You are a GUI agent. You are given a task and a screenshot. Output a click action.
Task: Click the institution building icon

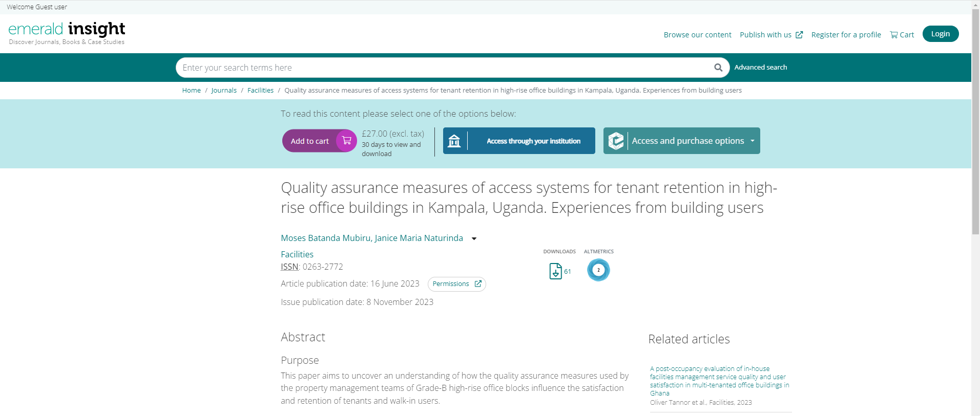click(x=454, y=141)
